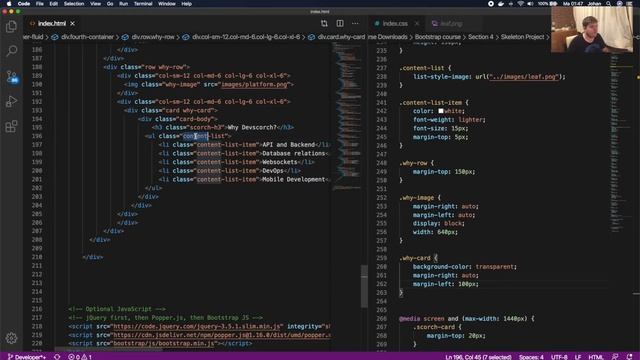Change encoding via UTF-8 status item
Screen dimensions: 640x360
(559, 357)
